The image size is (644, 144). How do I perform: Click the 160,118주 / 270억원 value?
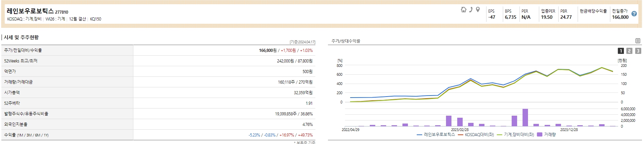[x=295, y=82]
